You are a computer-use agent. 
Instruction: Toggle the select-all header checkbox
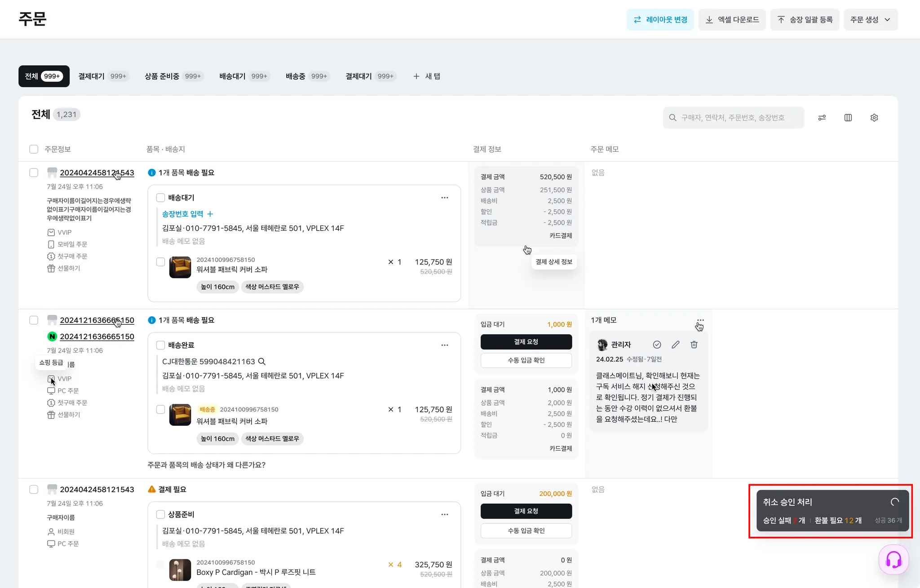tap(34, 149)
